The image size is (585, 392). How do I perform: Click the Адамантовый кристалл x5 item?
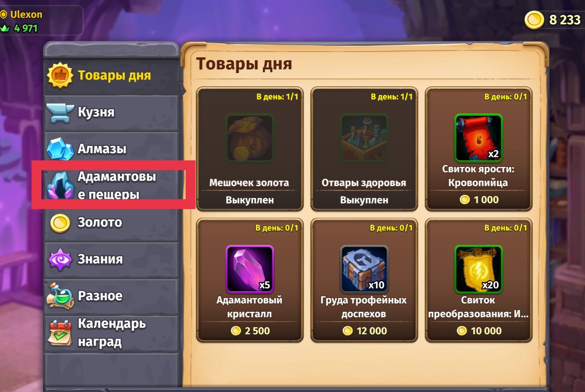tap(250, 269)
